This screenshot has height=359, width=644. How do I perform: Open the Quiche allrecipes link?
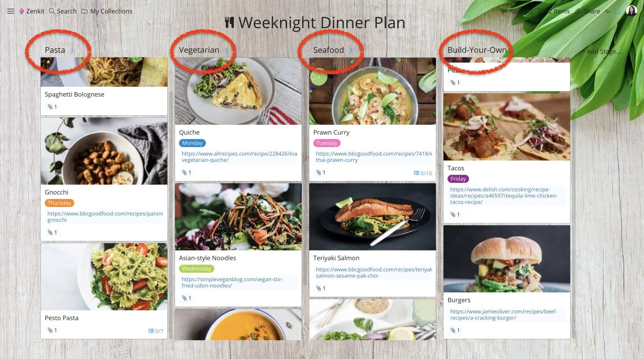pyautogui.click(x=239, y=157)
